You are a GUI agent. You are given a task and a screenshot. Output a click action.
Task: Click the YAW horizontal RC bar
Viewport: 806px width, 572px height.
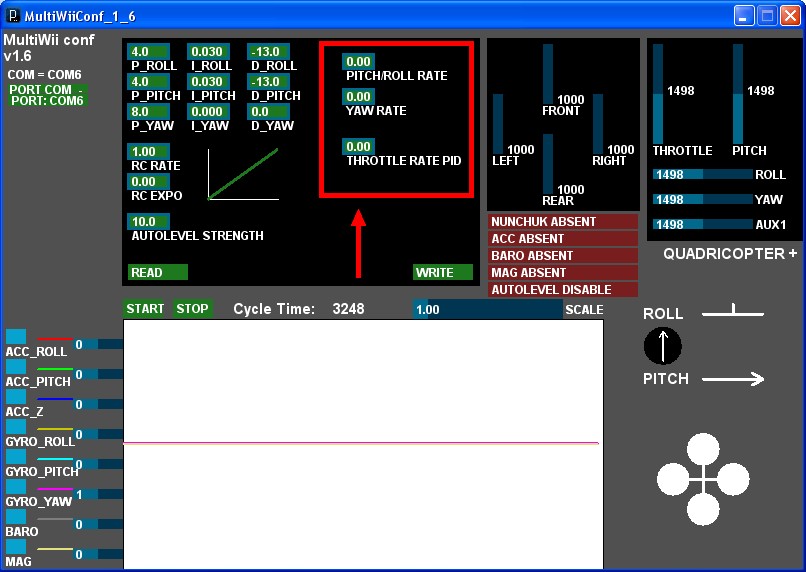click(x=703, y=199)
